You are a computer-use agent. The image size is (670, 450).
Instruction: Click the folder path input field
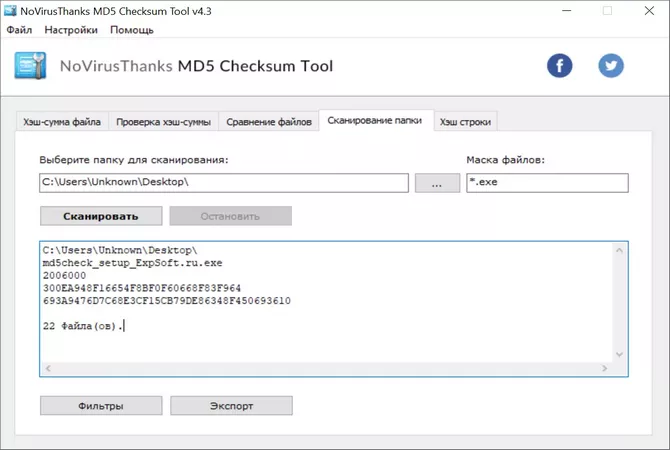tap(224, 183)
